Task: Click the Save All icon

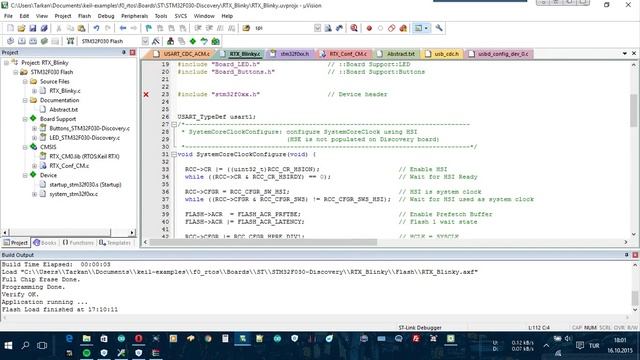Action: 44,28
